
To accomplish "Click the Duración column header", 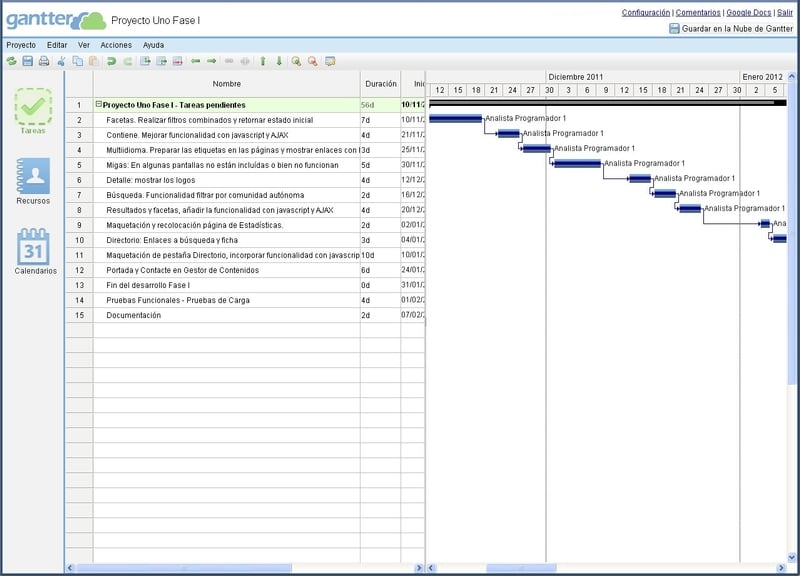I will pyautogui.click(x=380, y=84).
